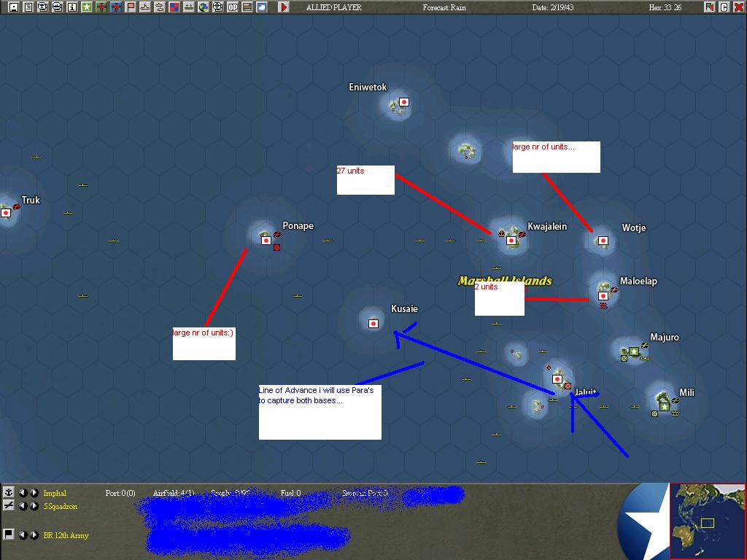
Task: Toggle the green star unit display icon
Action: coord(86,7)
